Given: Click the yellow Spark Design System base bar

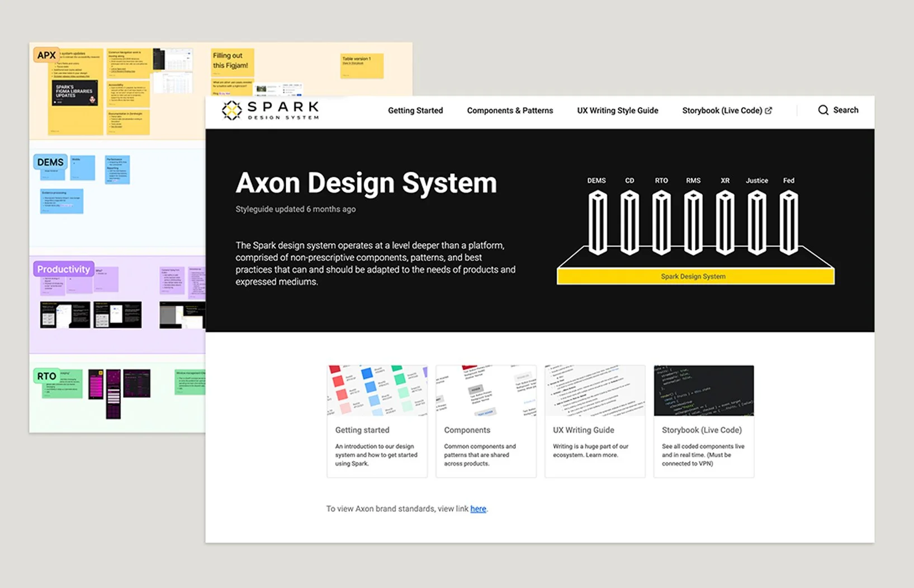Looking at the screenshot, I should pyautogui.click(x=695, y=276).
